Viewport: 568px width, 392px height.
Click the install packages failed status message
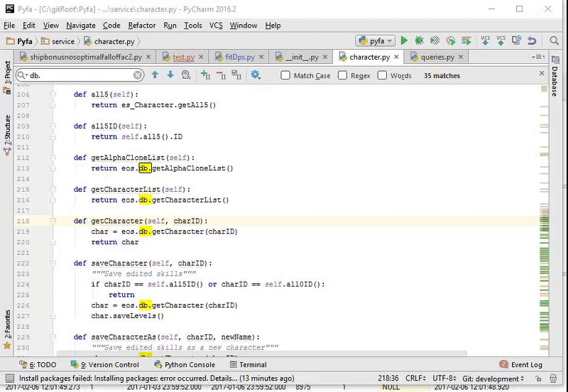tap(156, 379)
